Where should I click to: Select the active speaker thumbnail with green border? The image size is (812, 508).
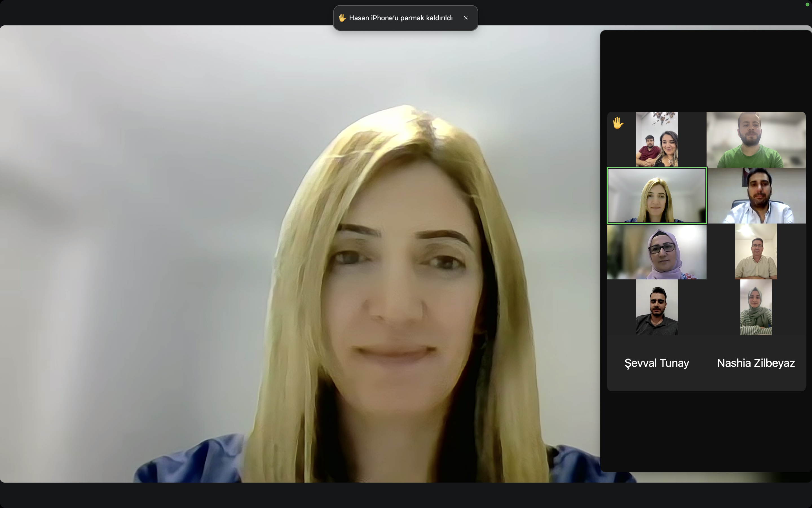[x=657, y=196]
